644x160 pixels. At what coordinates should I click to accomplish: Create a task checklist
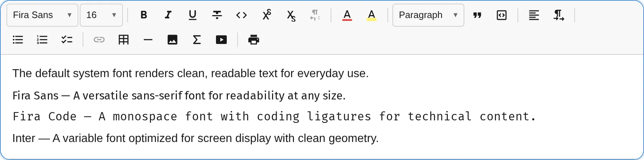coord(67,40)
